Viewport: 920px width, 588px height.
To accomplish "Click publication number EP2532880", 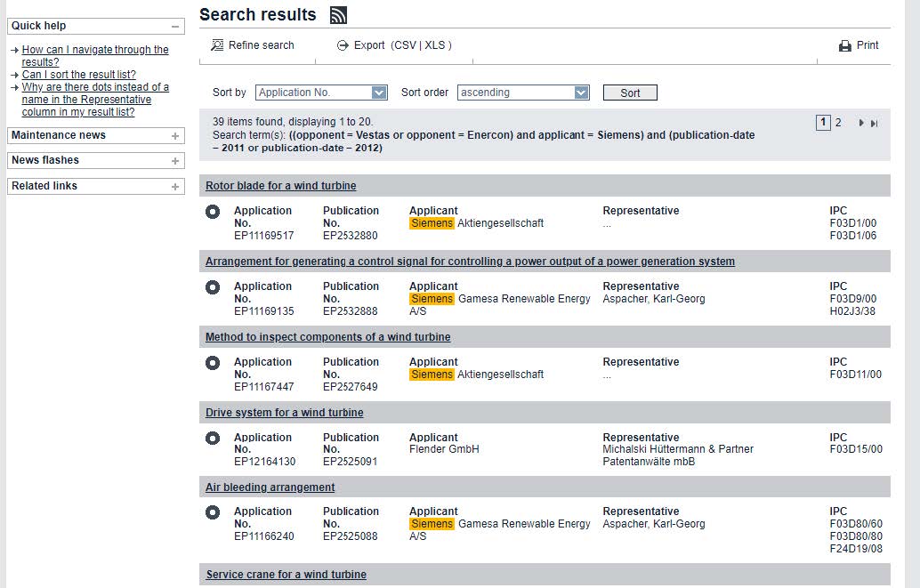I will 351,236.
